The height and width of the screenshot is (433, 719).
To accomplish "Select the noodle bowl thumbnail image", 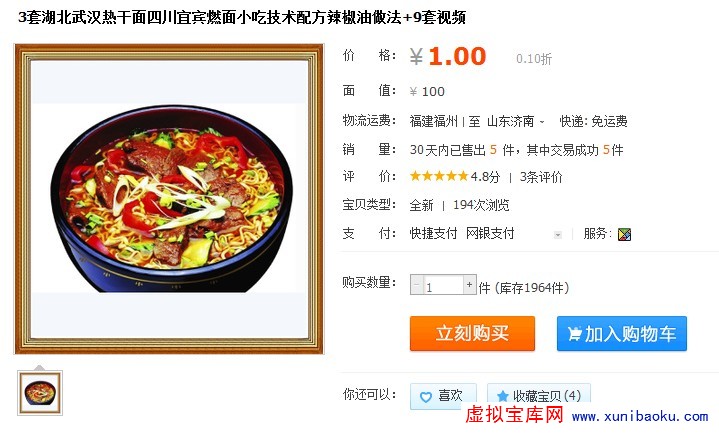I will [x=40, y=393].
